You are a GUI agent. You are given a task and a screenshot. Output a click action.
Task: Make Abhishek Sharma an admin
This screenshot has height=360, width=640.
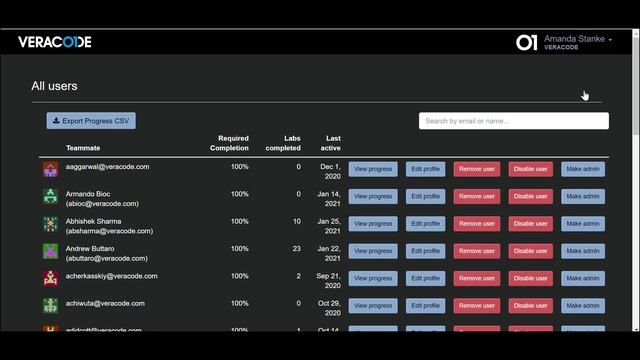pos(583,224)
